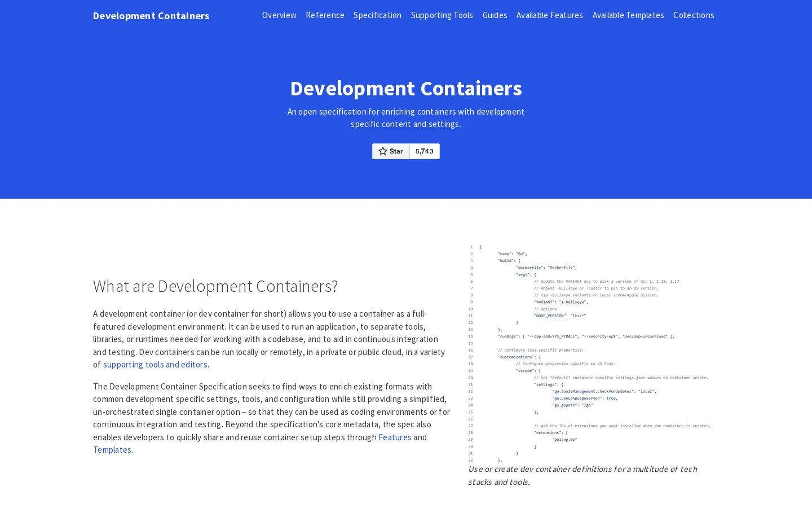
Task: Open Supporting Tools in navigation
Action: click(x=442, y=15)
